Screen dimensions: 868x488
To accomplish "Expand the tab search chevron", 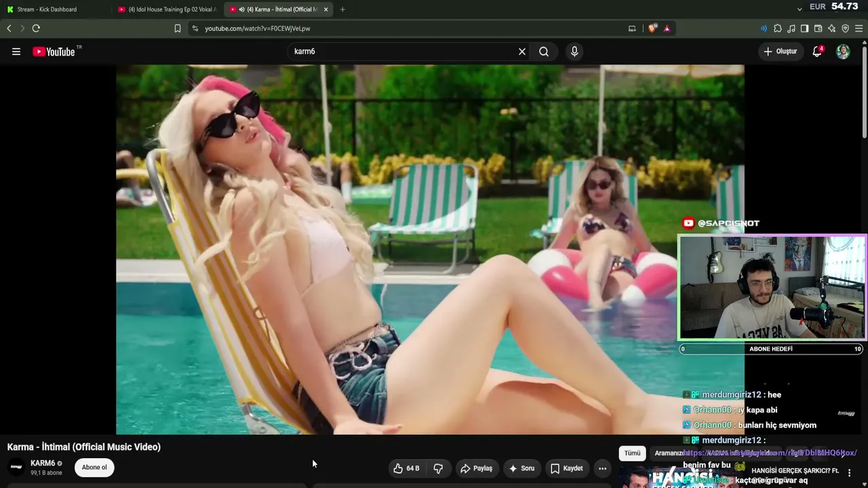I will tap(800, 9).
